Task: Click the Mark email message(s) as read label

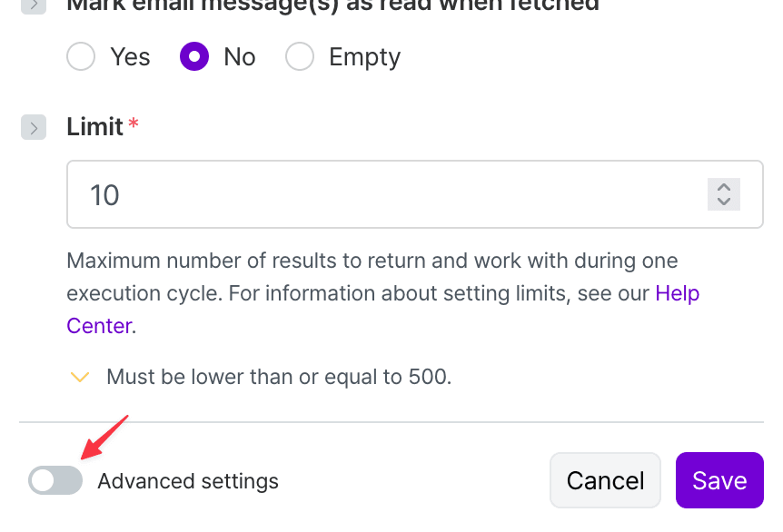Action: (332, 5)
